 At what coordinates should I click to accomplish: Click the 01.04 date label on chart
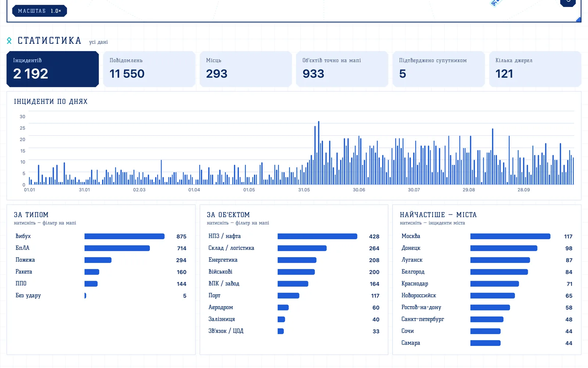(194, 190)
